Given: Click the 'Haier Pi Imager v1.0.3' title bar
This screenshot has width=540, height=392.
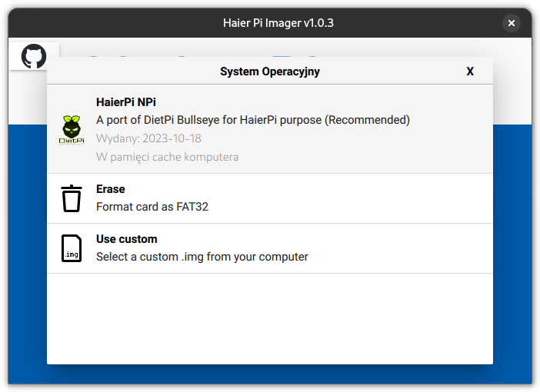Looking at the screenshot, I should [x=278, y=23].
